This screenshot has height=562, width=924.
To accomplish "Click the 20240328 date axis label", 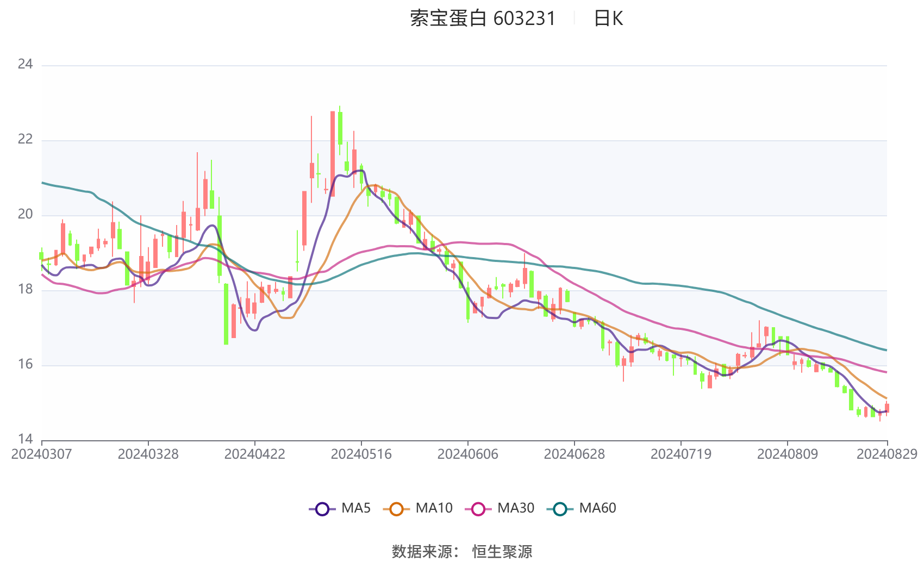I will coord(148,454).
